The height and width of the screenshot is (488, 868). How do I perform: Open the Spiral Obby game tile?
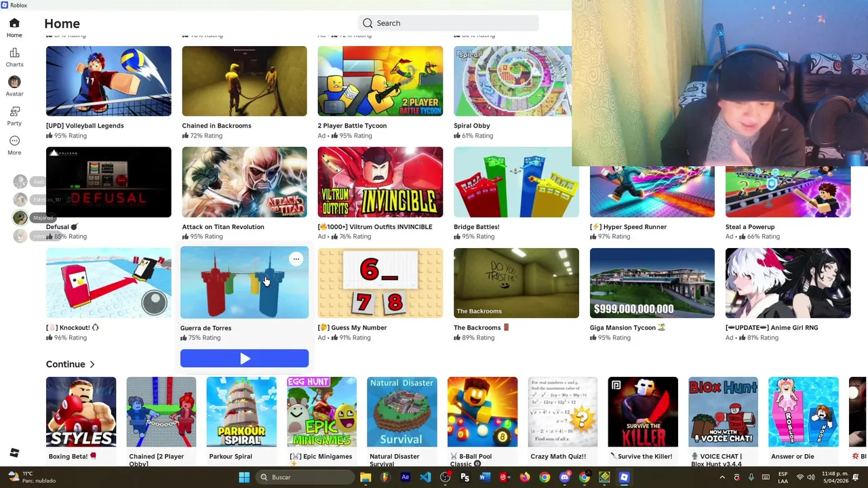513,81
